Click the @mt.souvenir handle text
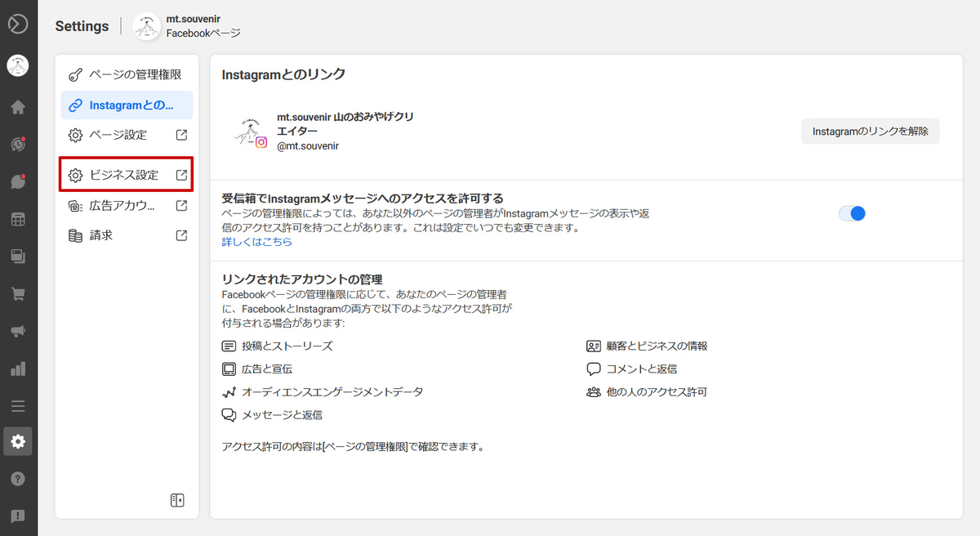This screenshot has width=980, height=536. 308,145
